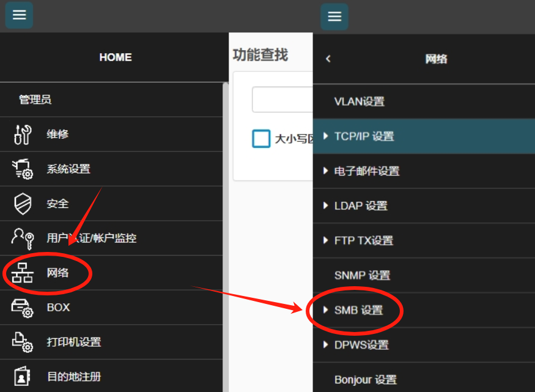Expand the SMB 设置 submenu arrow
Image resolution: width=535 pixels, height=392 pixels.
pos(326,310)
